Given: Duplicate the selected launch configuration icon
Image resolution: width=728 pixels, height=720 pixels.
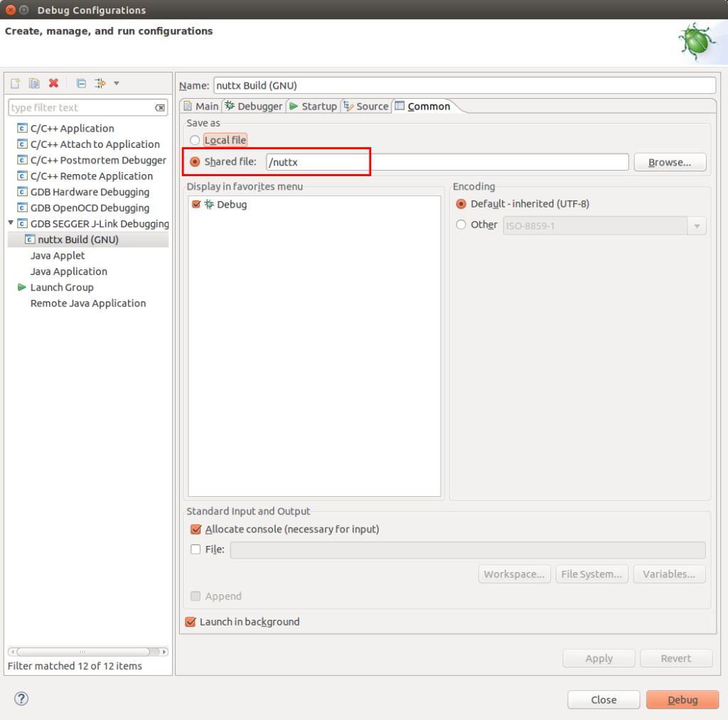Looking at the screenshot, I should click(34, 83).
